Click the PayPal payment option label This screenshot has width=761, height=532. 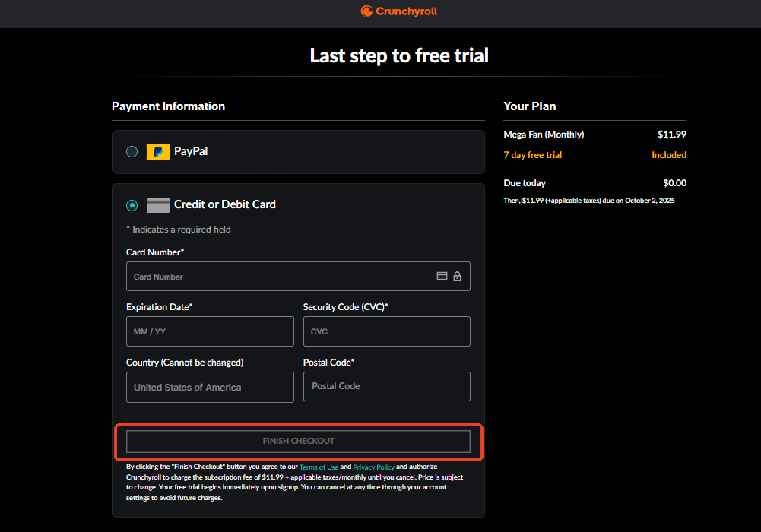pyautogui.click(x=191, y=151)
